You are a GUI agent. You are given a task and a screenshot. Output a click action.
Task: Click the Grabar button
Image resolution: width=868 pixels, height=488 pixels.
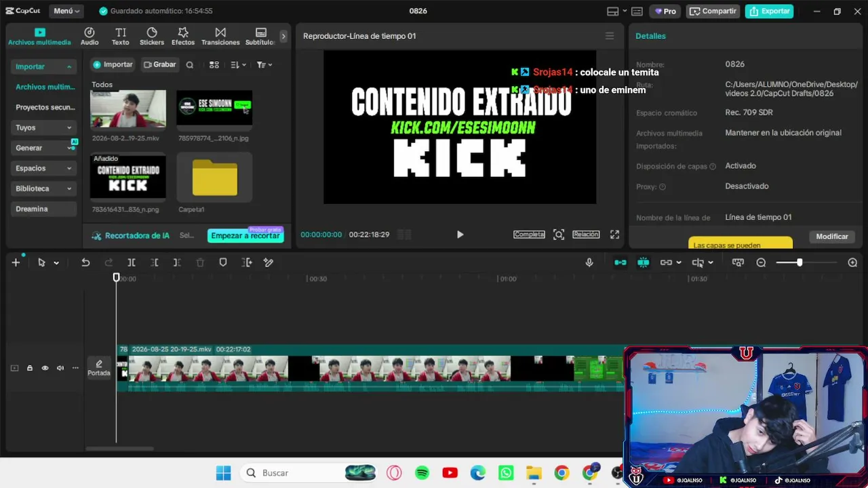click(x=160, y=65)
